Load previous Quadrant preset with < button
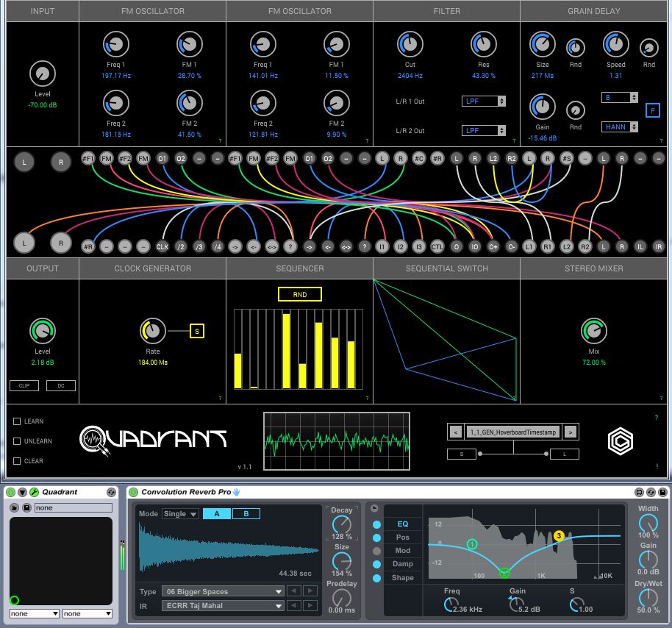 (x=456, y=432)
